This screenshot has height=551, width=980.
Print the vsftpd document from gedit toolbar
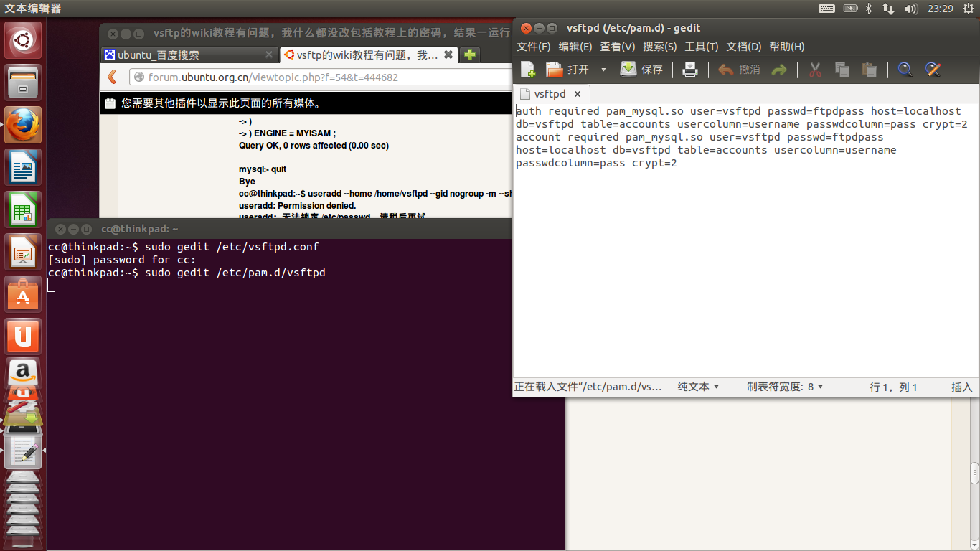[x=690, y=70]
